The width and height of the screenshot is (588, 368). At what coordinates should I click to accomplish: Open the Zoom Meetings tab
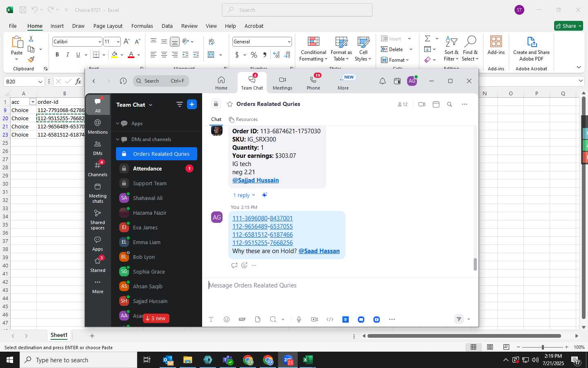click(x=282, y=83)
